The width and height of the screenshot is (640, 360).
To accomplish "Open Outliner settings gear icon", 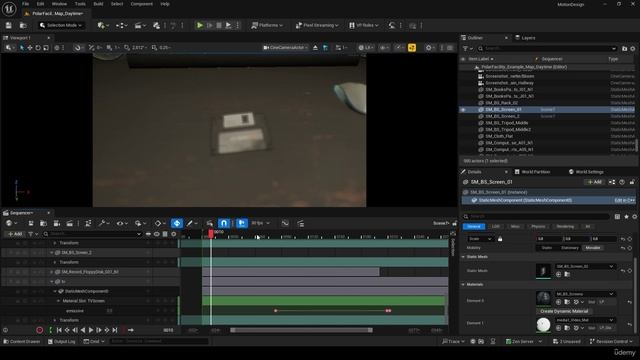I will [x=633, y=49].
